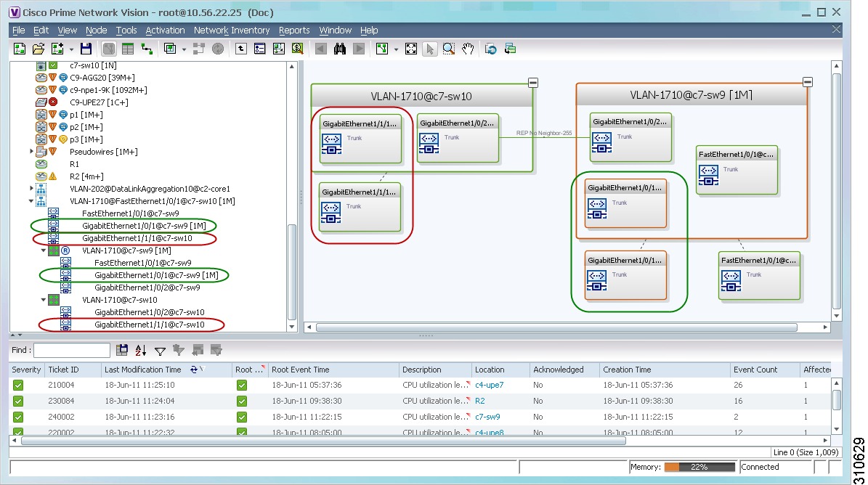Open the Activation menu
Viewport: 868px width, 485px height.
[x=165, y=30]
